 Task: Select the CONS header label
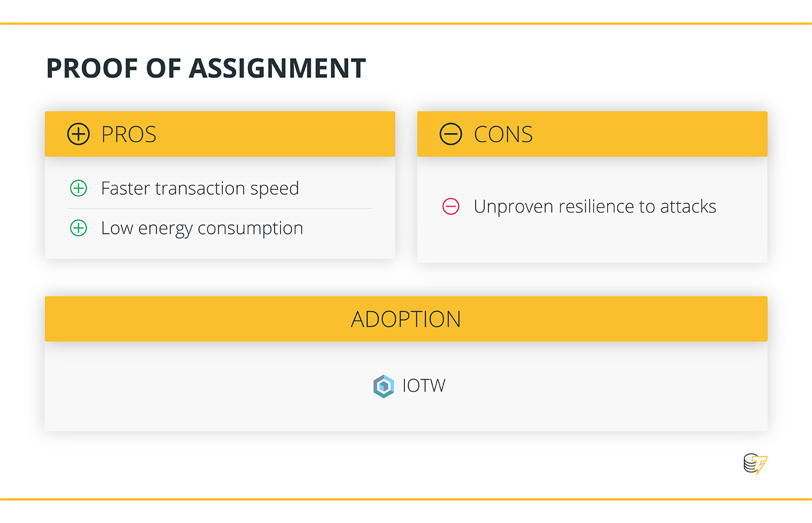503,134
